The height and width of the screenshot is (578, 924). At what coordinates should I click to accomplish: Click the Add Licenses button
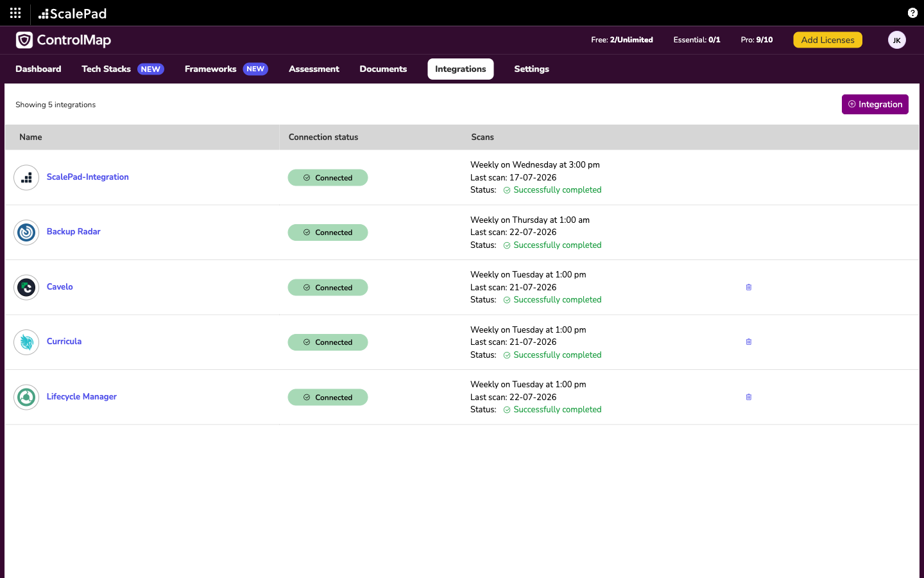tap(828, 40)
